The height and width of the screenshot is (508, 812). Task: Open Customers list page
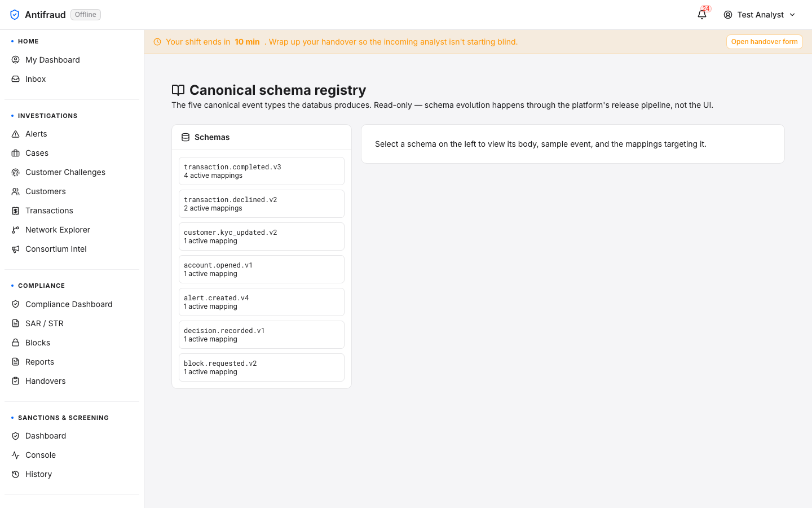click(x=72, y=191)
